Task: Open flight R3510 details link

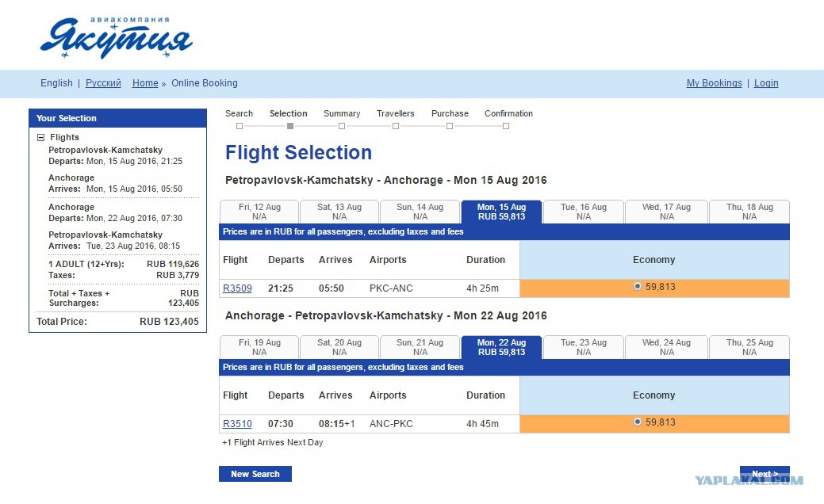Action: pos(237,424)
